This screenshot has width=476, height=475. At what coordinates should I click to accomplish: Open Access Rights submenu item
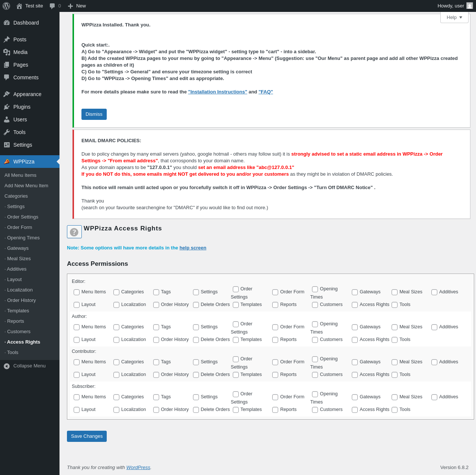point(22,342)
